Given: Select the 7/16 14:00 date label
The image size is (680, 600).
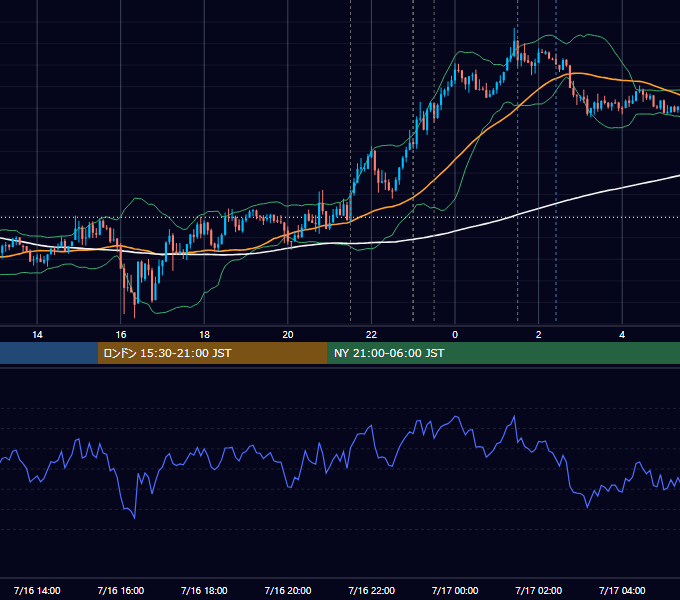Looking at the screenshot, I should [x=37, y=590].
